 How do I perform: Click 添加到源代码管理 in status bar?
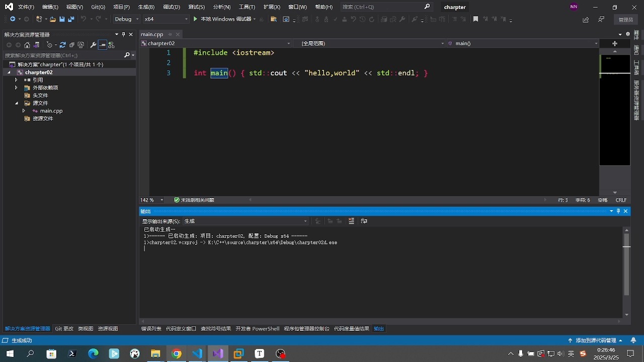596,340
